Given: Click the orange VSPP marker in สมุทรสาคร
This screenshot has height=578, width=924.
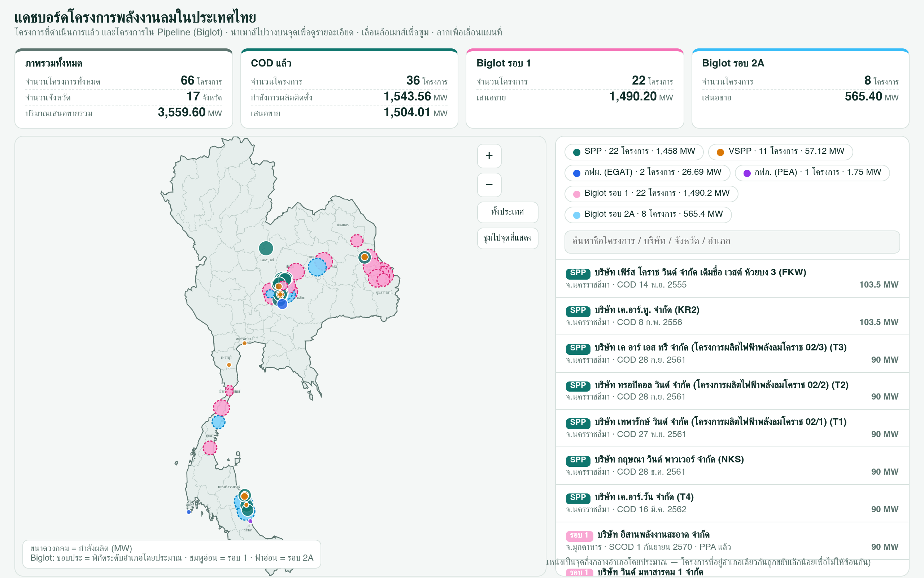Looking at the screenshot, I should point(244,343).
